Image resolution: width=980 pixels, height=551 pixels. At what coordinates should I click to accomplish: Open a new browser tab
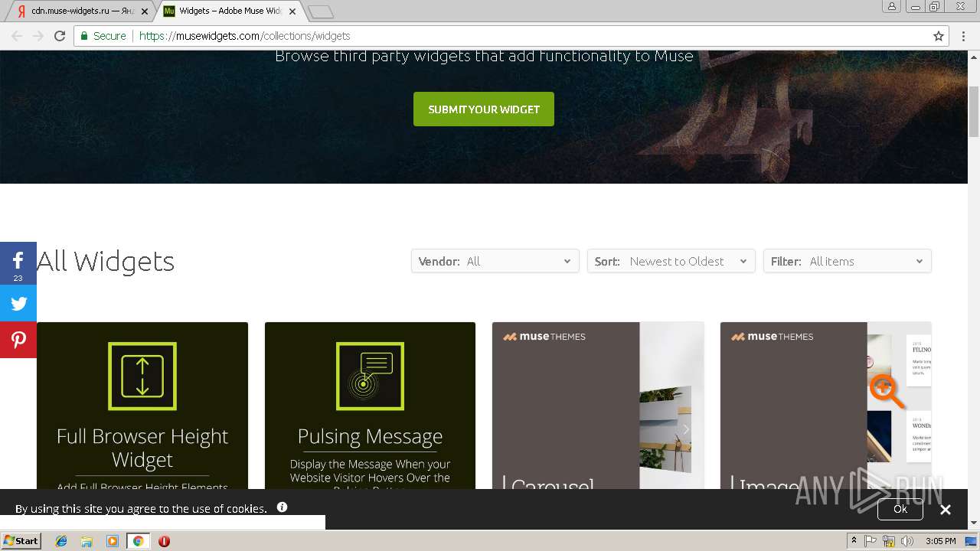(320, 11)
